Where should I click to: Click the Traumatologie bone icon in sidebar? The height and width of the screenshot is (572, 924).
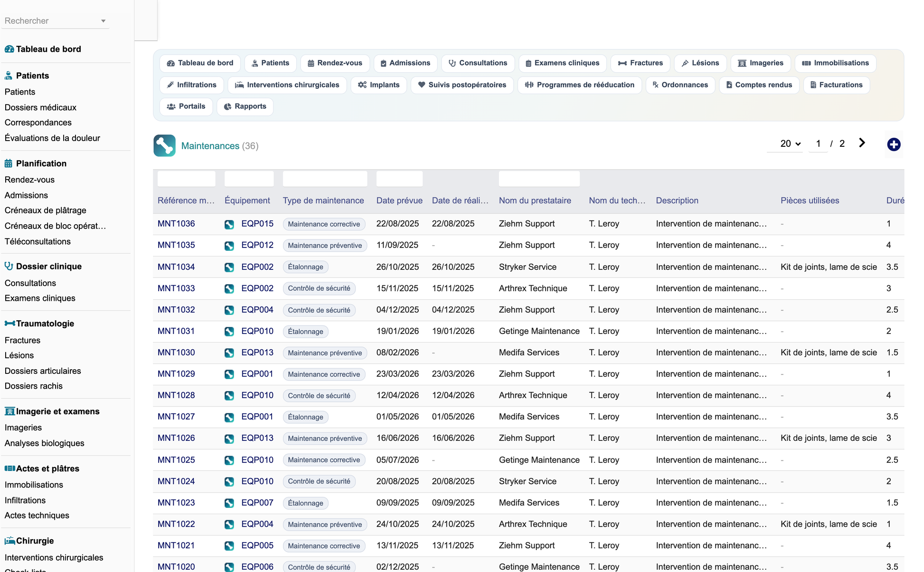pos(9,324)
